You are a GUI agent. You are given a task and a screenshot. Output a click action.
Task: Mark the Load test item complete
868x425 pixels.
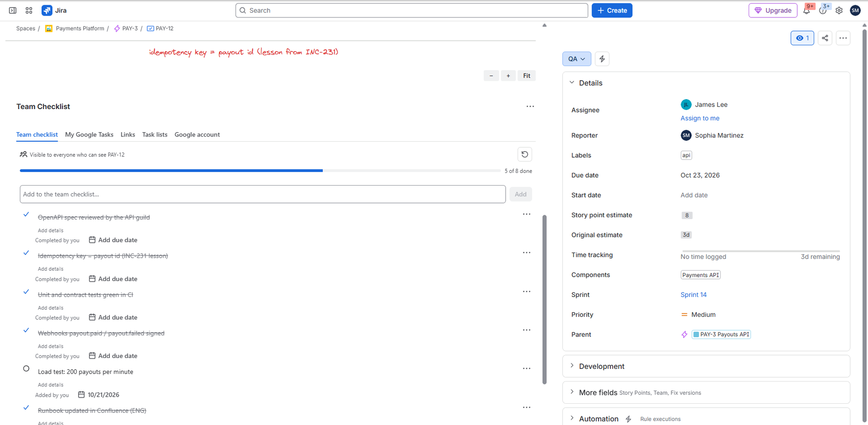coord(26,369)
